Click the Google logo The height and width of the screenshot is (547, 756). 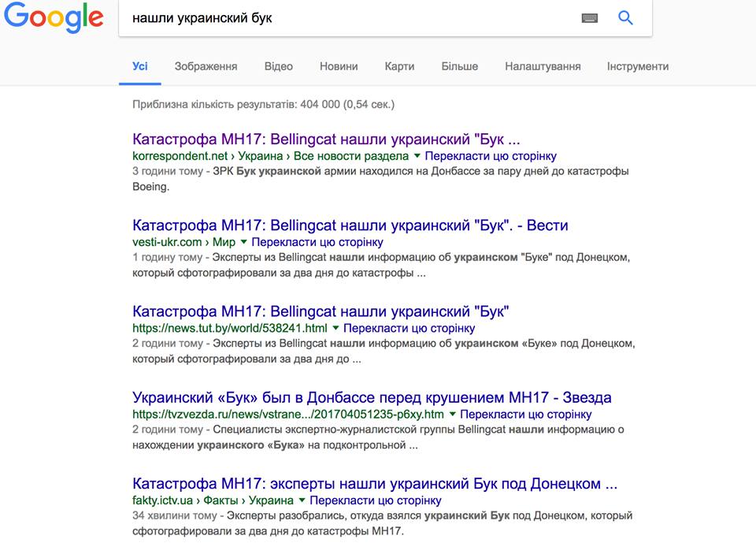pos(54,17)
